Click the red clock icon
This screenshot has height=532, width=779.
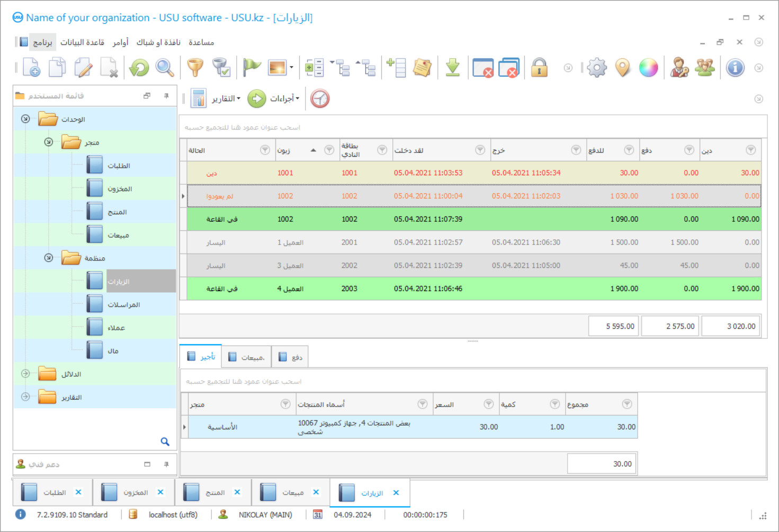320,98
